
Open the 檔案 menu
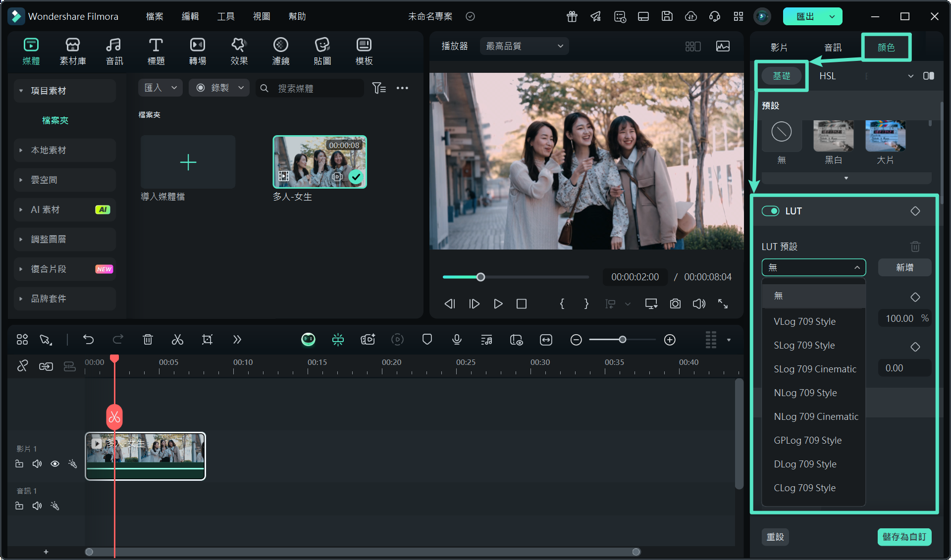coord(155,16)
